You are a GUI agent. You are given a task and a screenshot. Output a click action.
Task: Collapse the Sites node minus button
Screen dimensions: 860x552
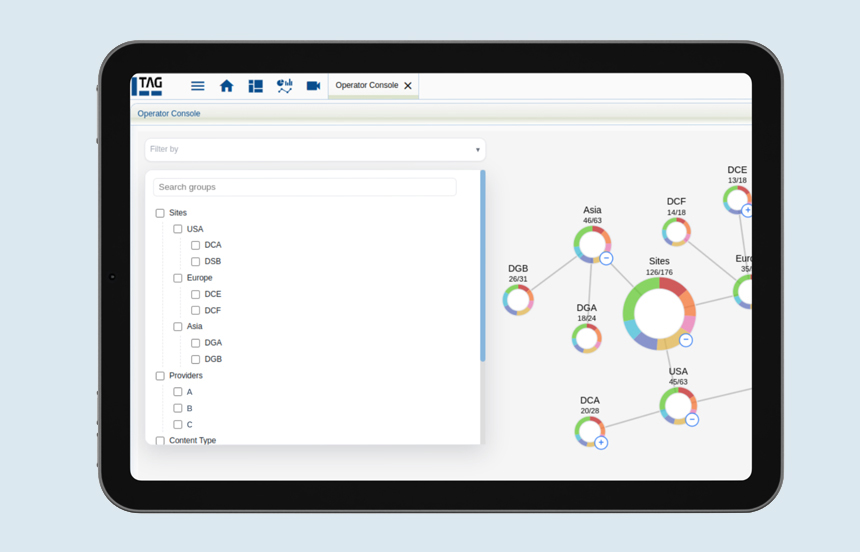pyautogui.click(x=685, y=340)
